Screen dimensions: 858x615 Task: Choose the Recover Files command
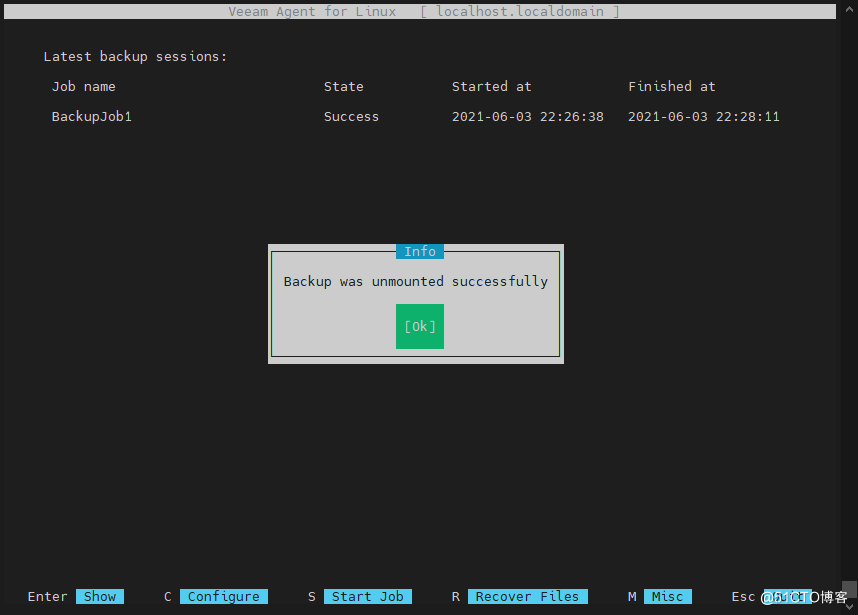(x=527, y=596)
